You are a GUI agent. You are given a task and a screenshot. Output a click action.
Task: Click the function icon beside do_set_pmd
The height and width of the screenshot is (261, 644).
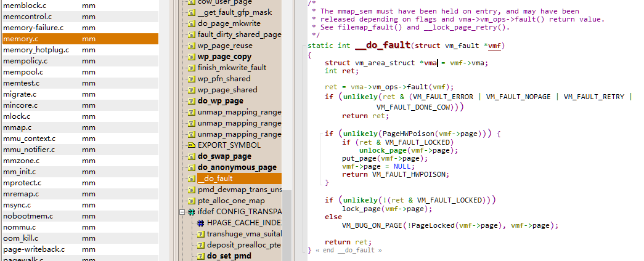pos(201,256)
